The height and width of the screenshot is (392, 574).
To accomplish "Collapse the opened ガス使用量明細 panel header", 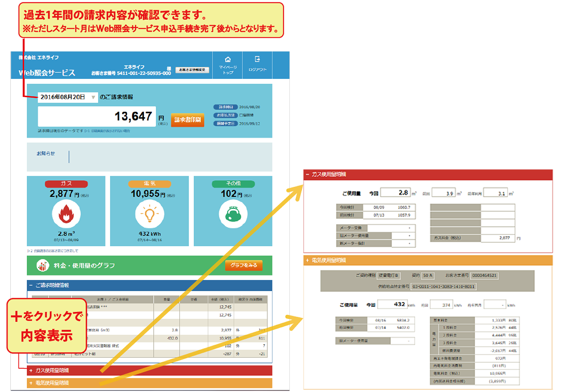I will pyautogui.click(x=428, y=174).
